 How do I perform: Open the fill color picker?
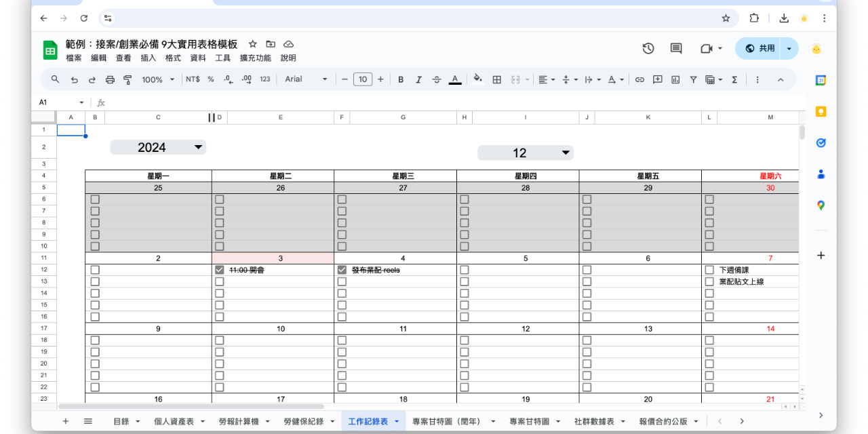pos(478,79)
